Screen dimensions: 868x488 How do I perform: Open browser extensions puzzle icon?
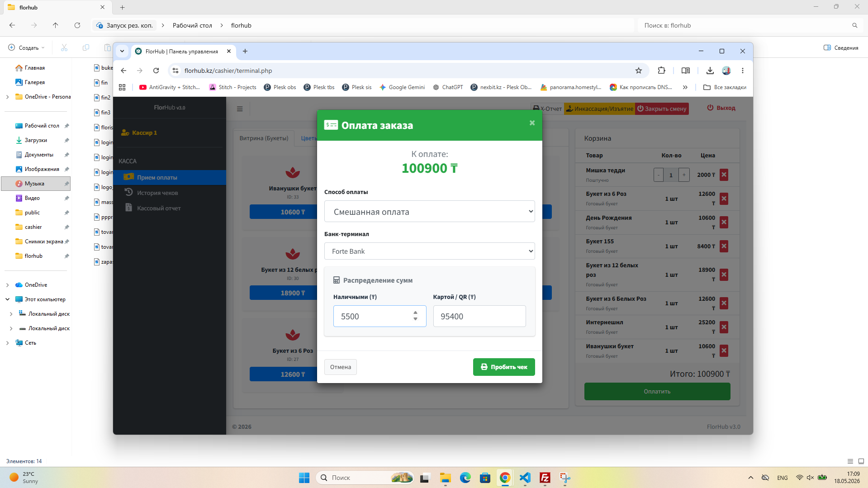661,71
